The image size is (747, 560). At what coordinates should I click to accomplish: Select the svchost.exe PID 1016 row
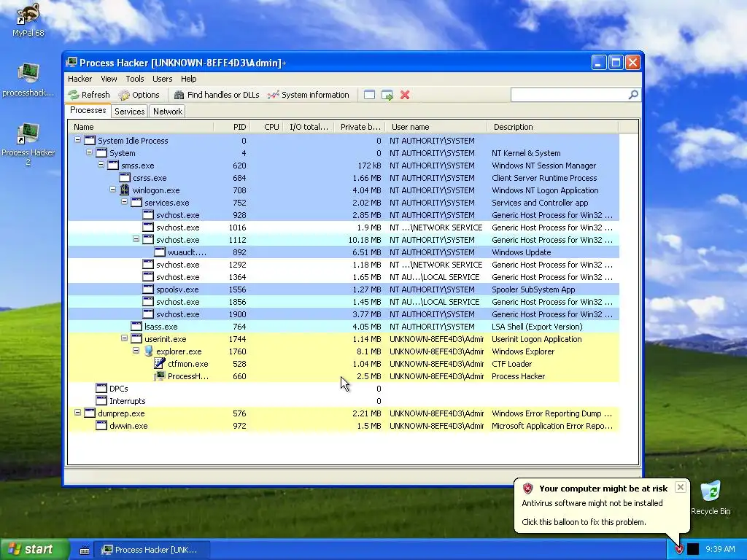[343, 227]
